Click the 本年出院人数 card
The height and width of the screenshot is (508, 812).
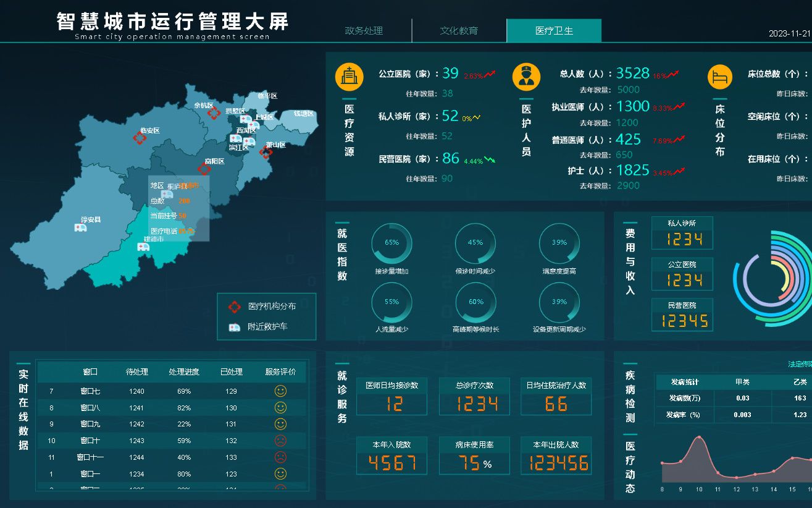556,455
